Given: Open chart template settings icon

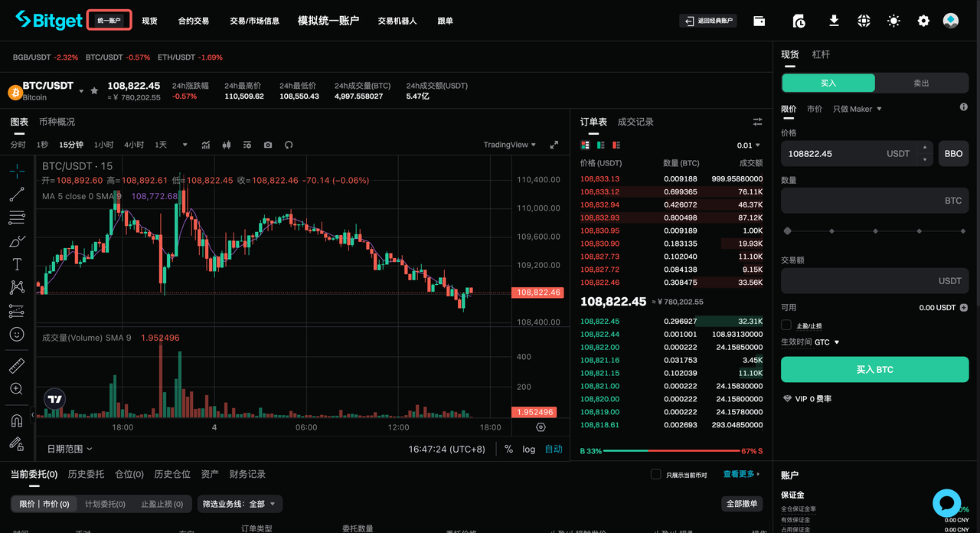Looking at the screenshot, I should 247,145.
